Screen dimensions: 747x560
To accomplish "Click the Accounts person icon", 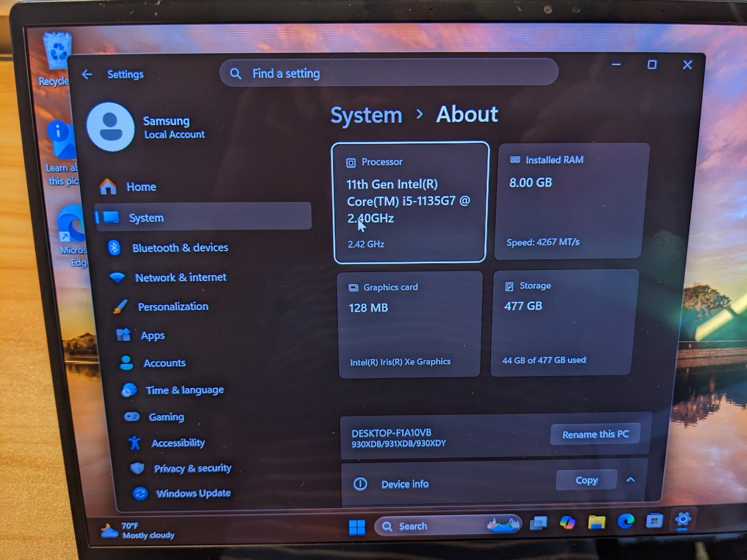I will click(127, 363).
